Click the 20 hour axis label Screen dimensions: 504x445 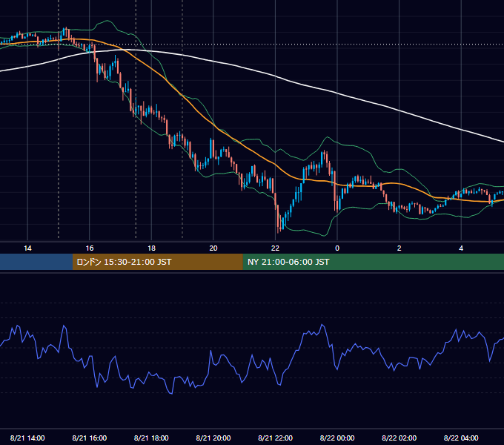213,248
